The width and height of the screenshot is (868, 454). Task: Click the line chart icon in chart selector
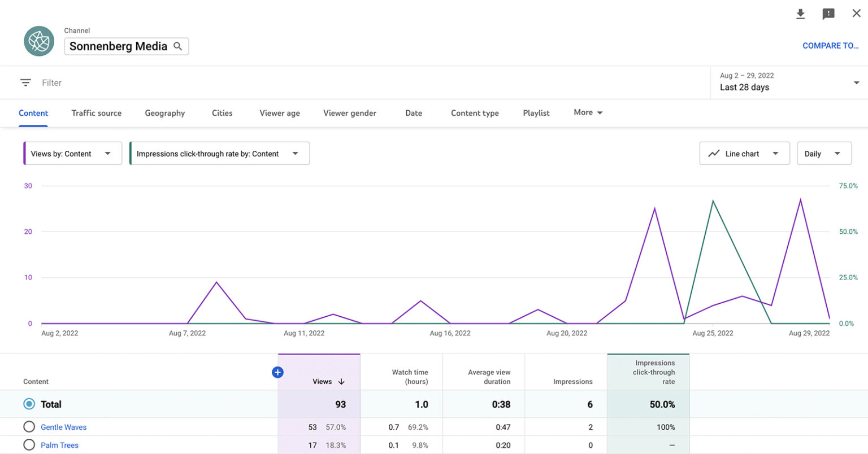(714, 153)
